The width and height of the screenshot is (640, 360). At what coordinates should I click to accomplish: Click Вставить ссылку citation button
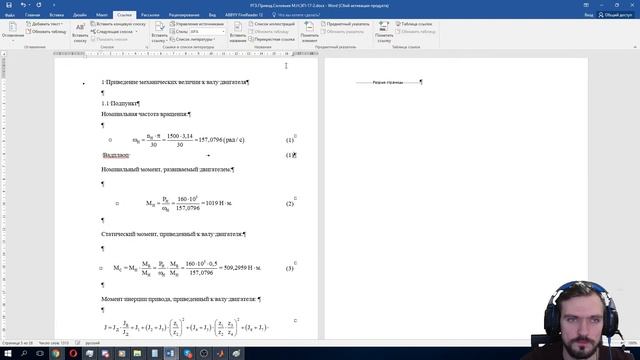159,33
